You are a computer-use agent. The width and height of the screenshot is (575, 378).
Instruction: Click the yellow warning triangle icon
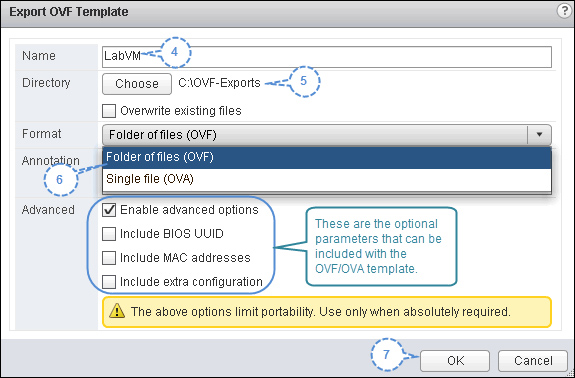pyautogui.click(x=117, y=311)
